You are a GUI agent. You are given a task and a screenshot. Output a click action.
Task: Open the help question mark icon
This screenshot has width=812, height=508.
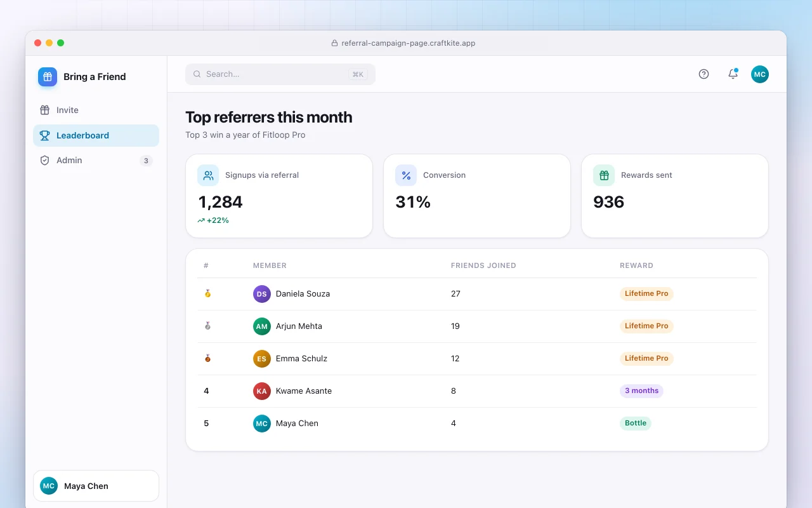(x=704, y=74)
